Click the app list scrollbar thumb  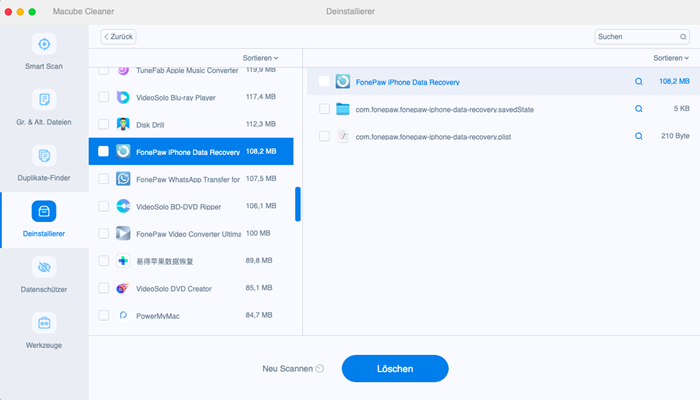(298, 204)
